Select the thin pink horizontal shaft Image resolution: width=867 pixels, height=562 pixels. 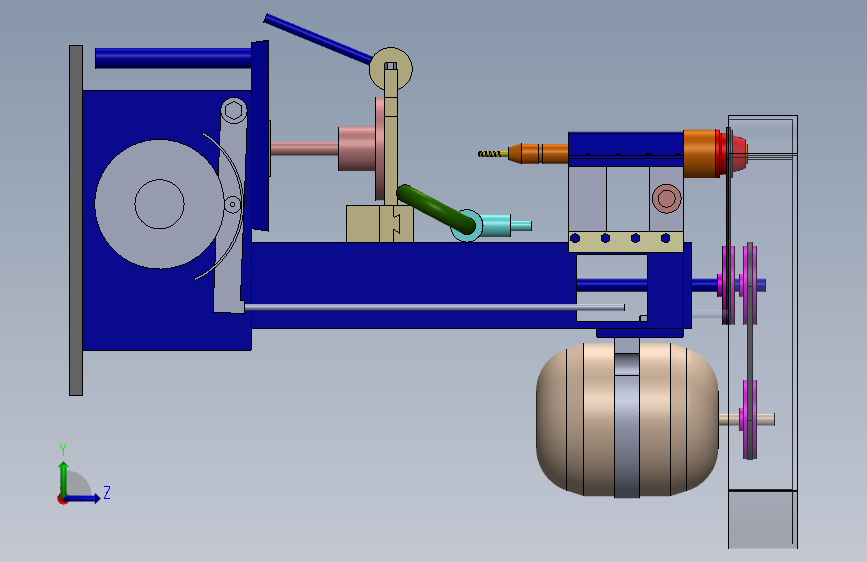coord(304,148)
